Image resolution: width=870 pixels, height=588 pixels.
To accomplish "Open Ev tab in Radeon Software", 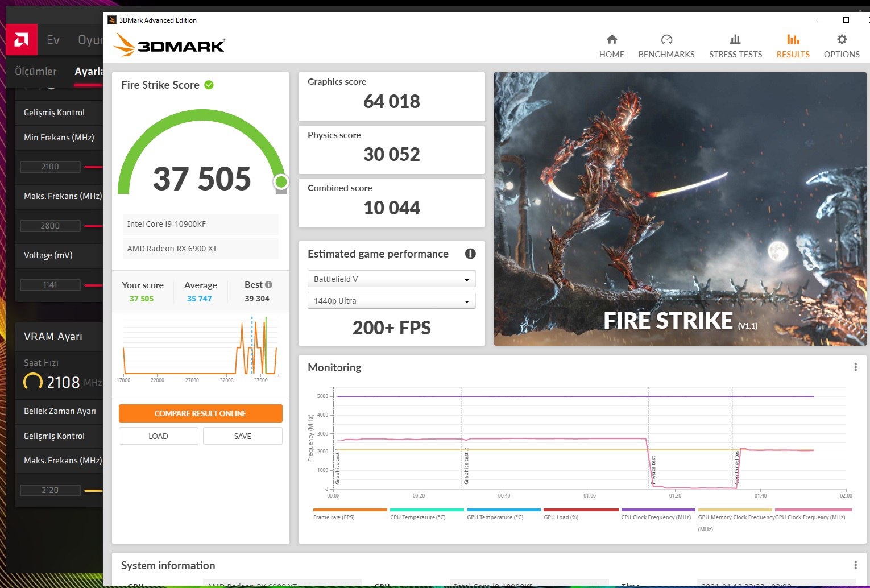I will 53,40.
